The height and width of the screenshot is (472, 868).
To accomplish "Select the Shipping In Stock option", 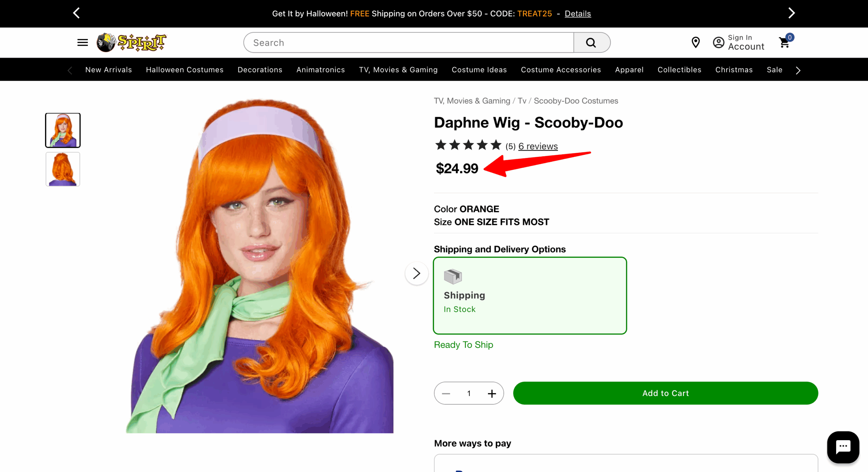I will [x=530, y=295].
